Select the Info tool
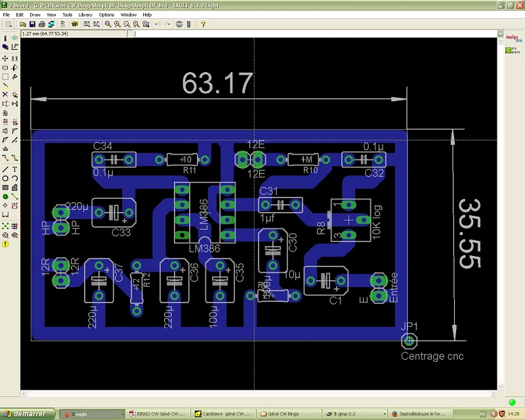 point(5,39)
